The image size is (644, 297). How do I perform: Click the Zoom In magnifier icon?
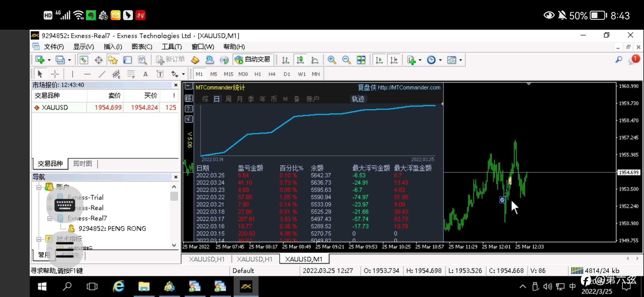coord(332,60)
